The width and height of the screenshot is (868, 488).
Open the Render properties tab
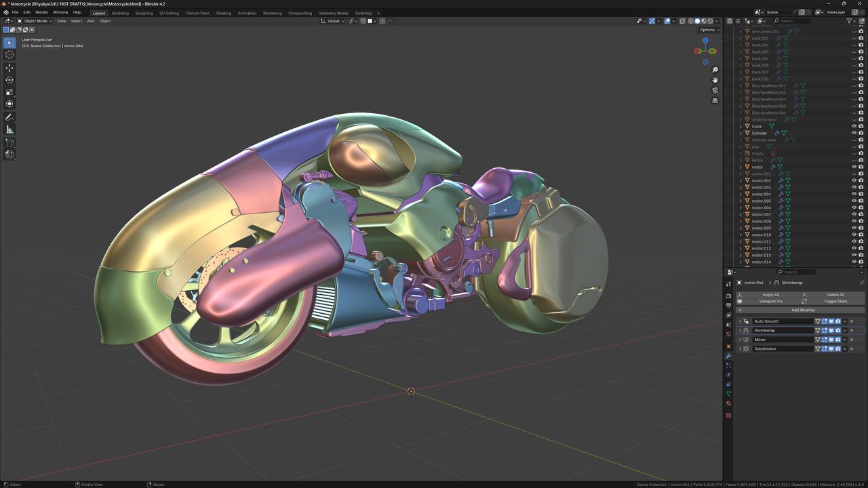click(728, 296)
